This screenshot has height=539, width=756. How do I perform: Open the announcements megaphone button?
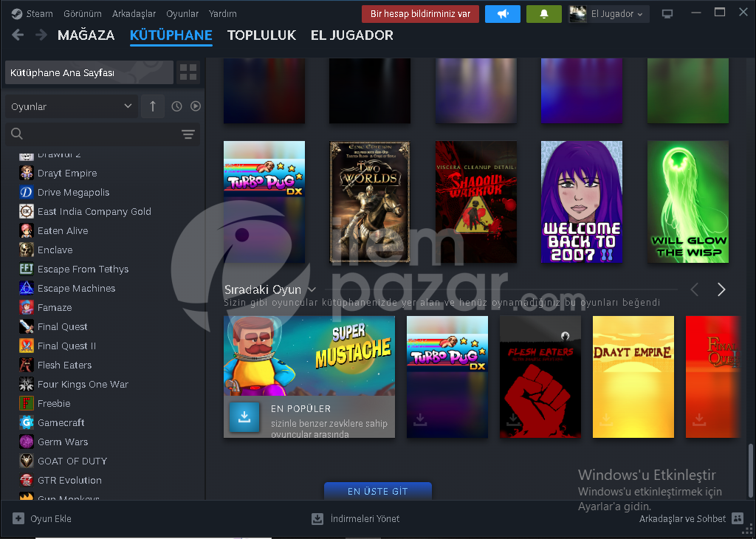click(502, 14)
